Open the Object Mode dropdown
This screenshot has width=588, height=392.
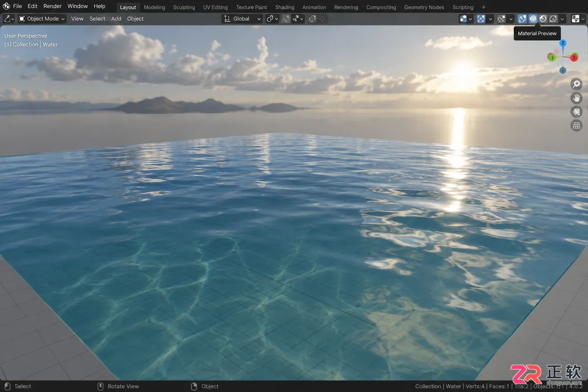pyautogui.click(x=42, y=19)
